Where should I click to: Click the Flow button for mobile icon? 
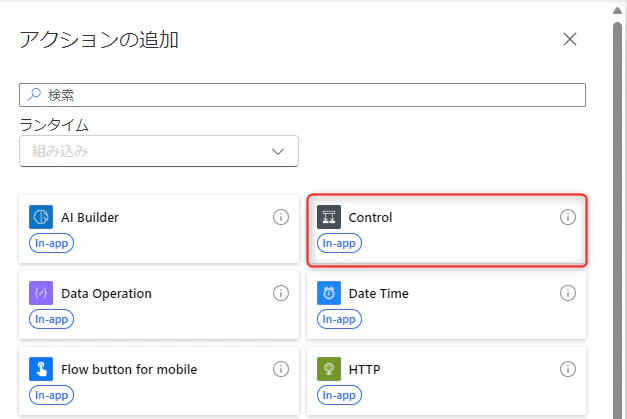tap(41, 369)
